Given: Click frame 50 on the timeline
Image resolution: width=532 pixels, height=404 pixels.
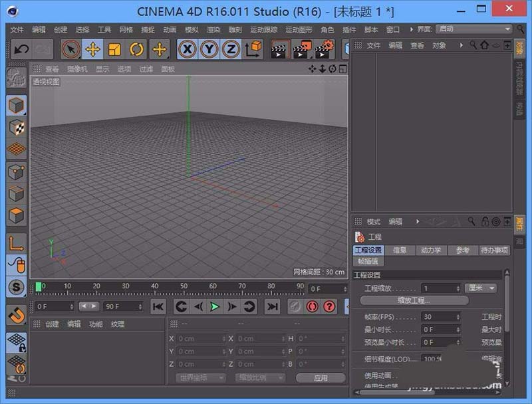Looking at the screenshot, I should point(184,287).
